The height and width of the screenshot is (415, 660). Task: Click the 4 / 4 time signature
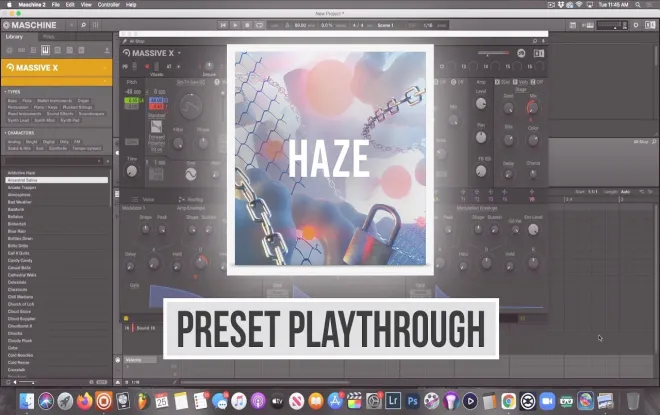pos(358,25)
